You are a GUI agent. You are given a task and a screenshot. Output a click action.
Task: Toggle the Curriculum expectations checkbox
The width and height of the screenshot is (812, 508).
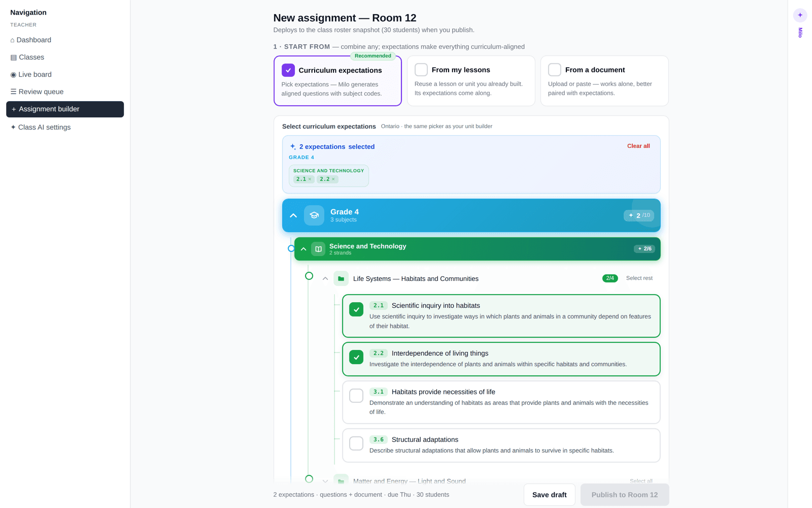coord(288,70)
